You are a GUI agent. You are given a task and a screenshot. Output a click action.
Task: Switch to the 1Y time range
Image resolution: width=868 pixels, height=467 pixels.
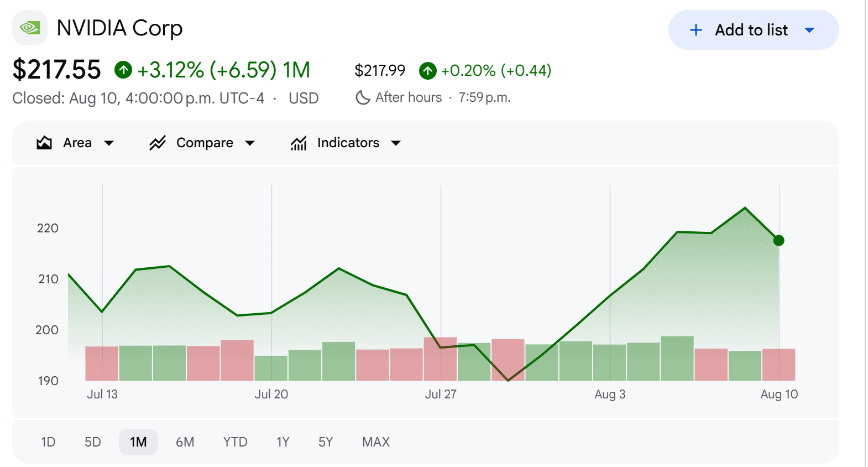click(x=283, y=442)
